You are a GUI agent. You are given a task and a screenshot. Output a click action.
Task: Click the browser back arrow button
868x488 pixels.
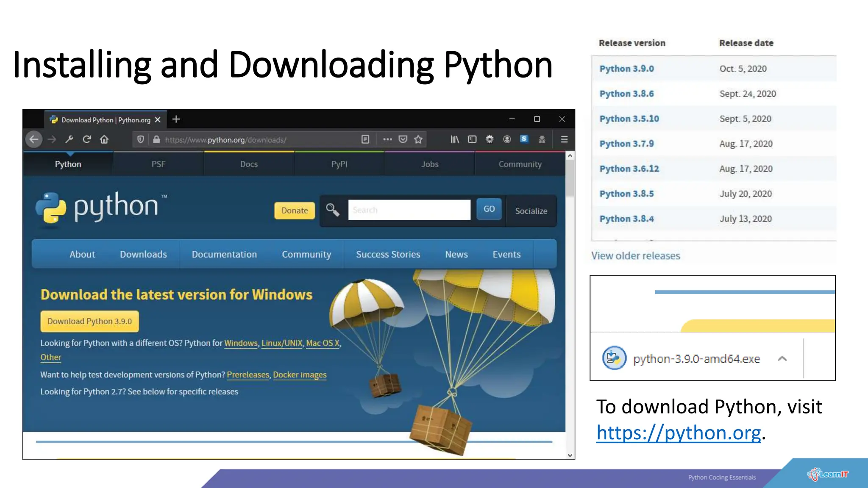(34, 139)
